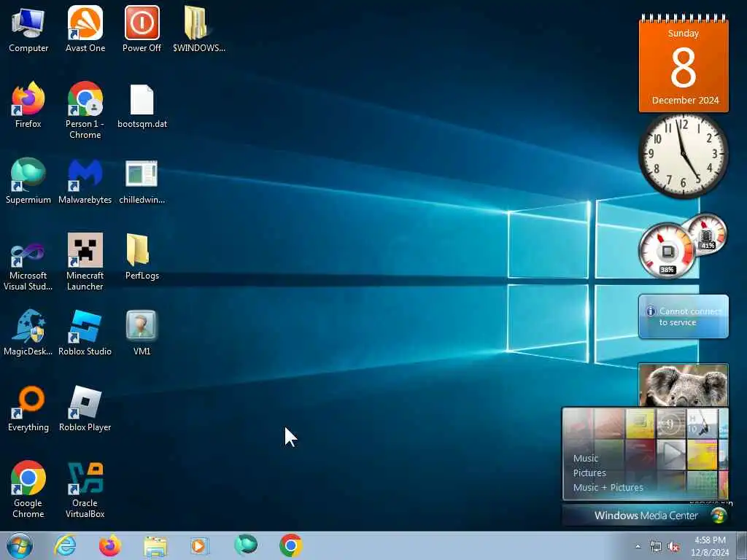Open the Windows Start menu orb

coord(20,545)
